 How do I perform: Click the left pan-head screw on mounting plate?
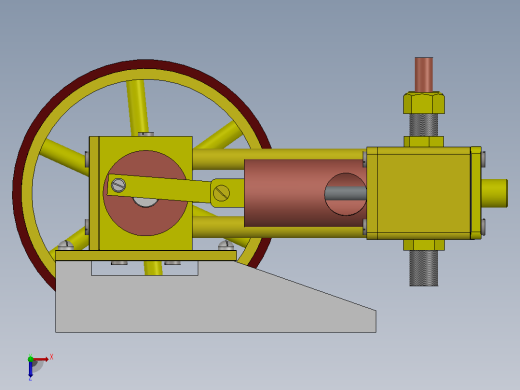(x=66, y=246)
